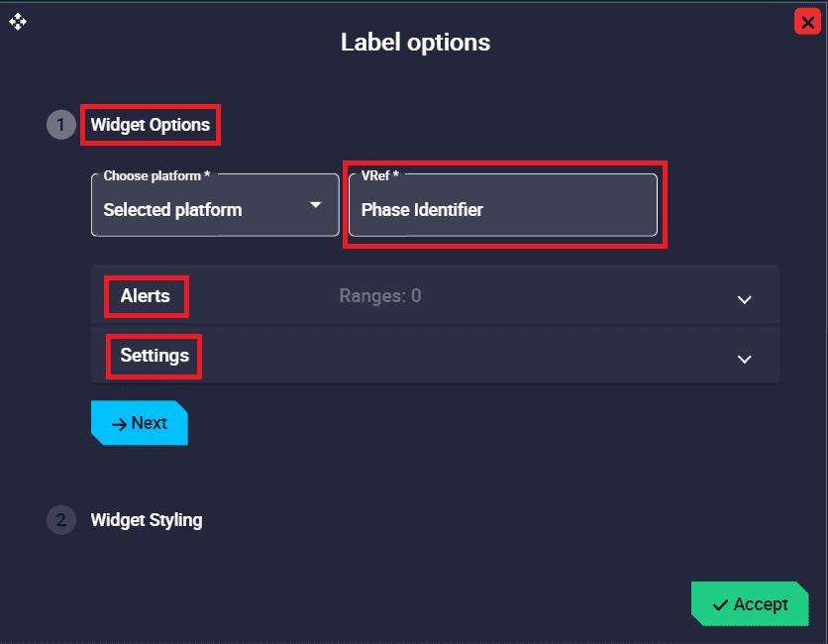
Task: Click the Settings panel heading
Action: click(x=155, y=356)
